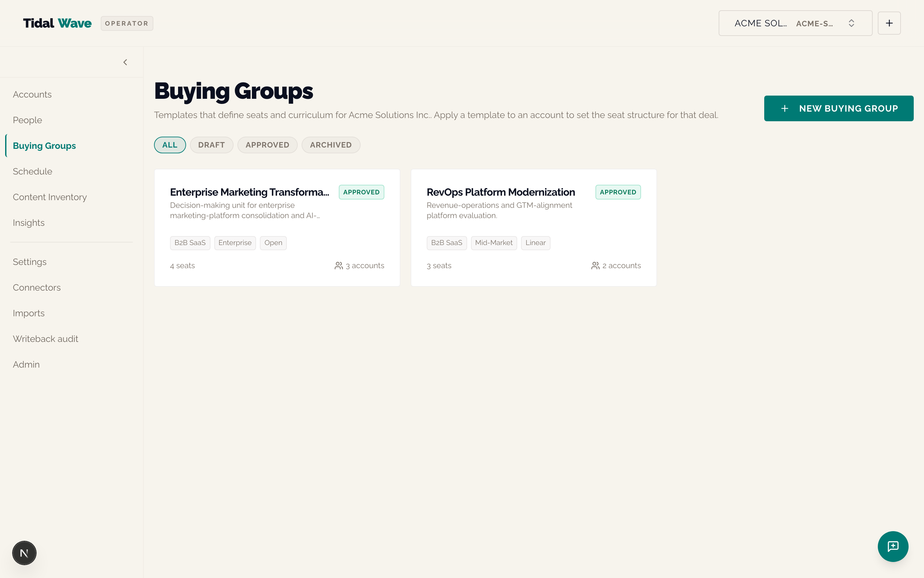
Task: Open Schedule from the sidebar
Action: click(x=32, y=171)
